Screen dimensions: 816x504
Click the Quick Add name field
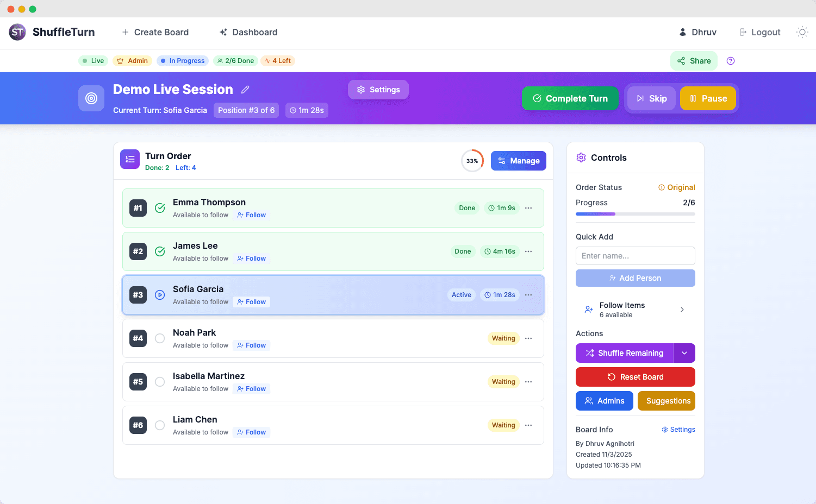pos(635,256)
